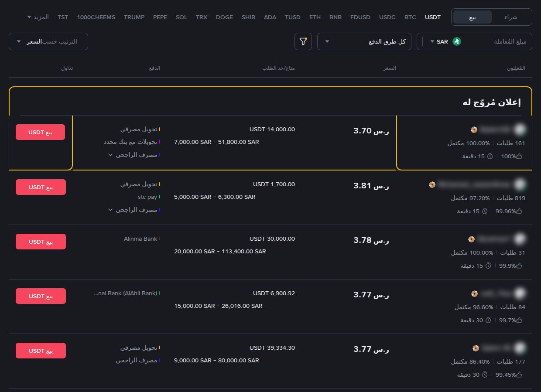Click the 20,000.00 SAR - 113,400.00 SAR limit
This screenshot has width=541, height=392.
220,252
